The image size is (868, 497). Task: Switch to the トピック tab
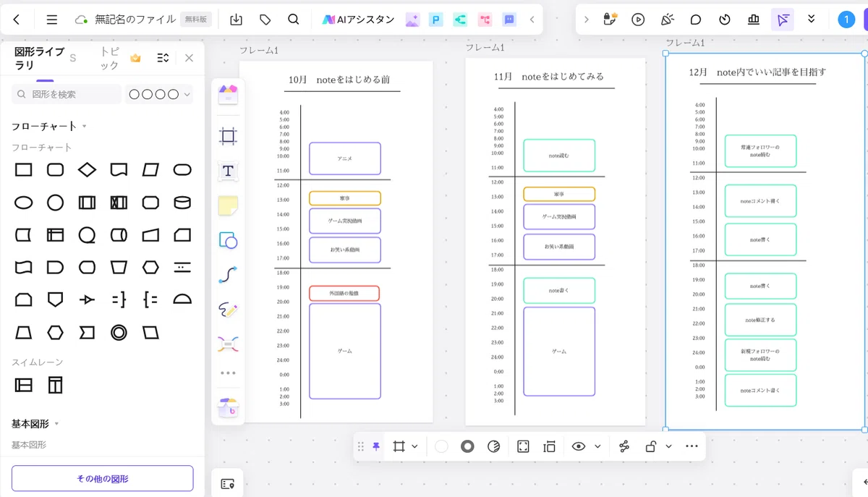click(x=109, y=58)
